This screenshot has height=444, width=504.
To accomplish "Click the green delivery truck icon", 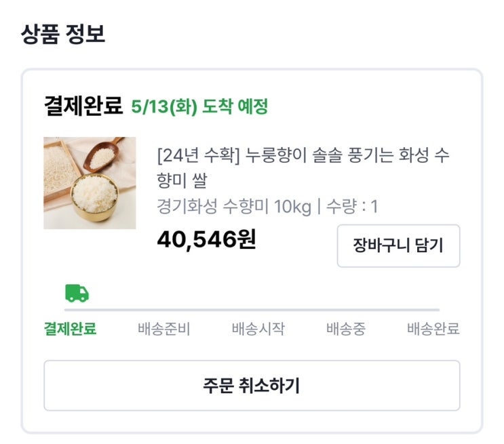I will [x=77, y=294].
